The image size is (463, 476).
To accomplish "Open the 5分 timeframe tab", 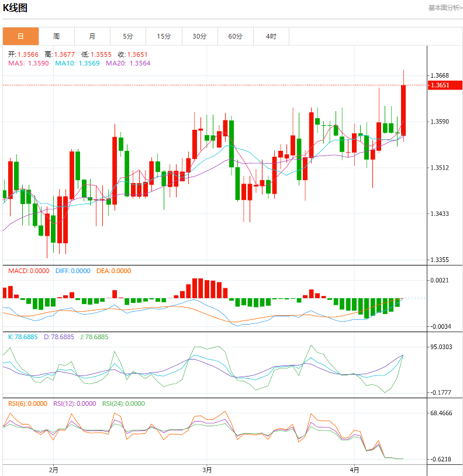I will pyautogui.click(x=128, y=36).
